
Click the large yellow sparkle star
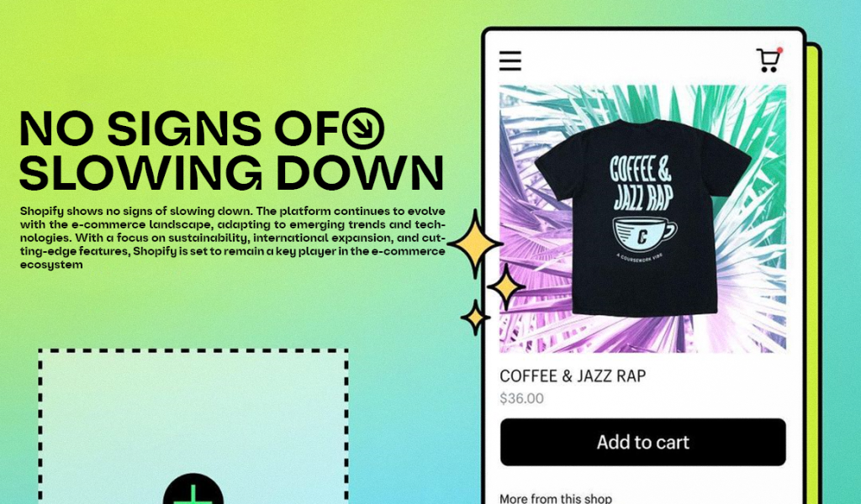coord(475,244)
